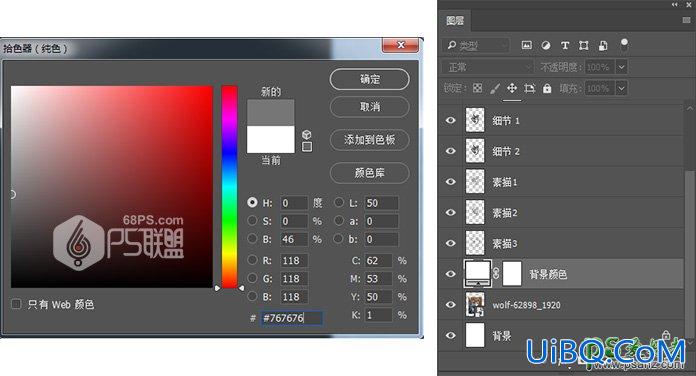Click the current color white swatch
Viewport: 696px width, 376px height.
point(270,139)
